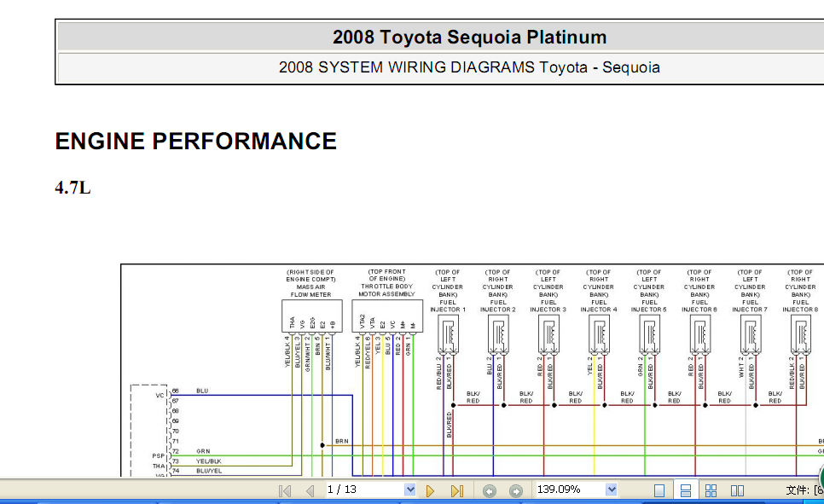The height and width of the screenshot is (504, 824).
Task: Go to the first page
Action: point(285,491)
